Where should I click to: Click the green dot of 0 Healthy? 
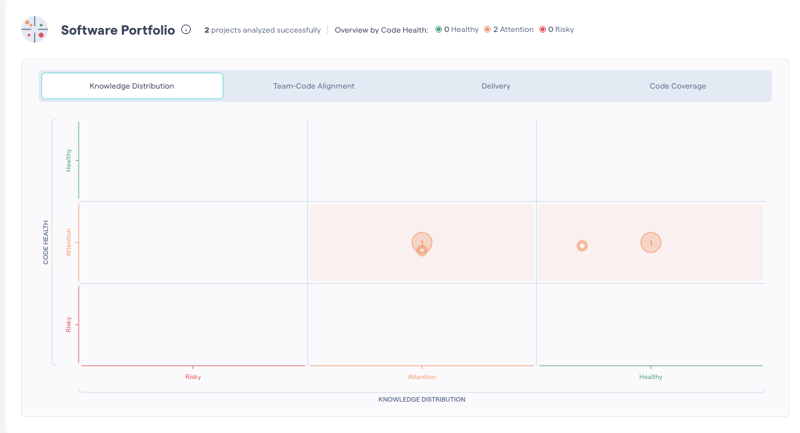click(438, 30)
